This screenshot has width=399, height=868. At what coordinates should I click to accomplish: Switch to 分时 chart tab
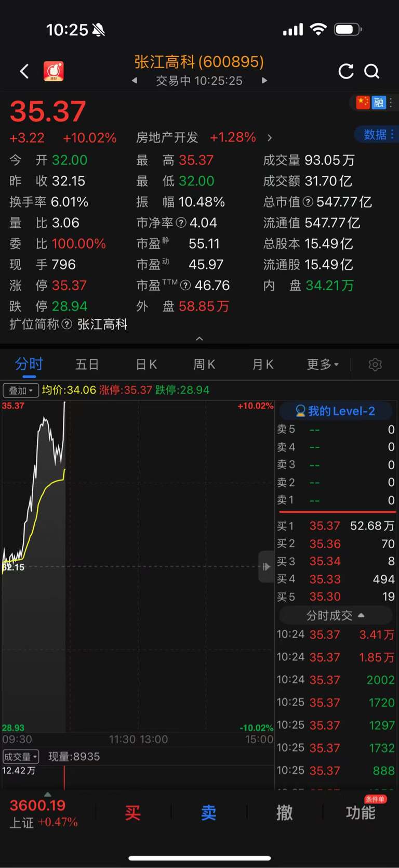click(29, 364)
